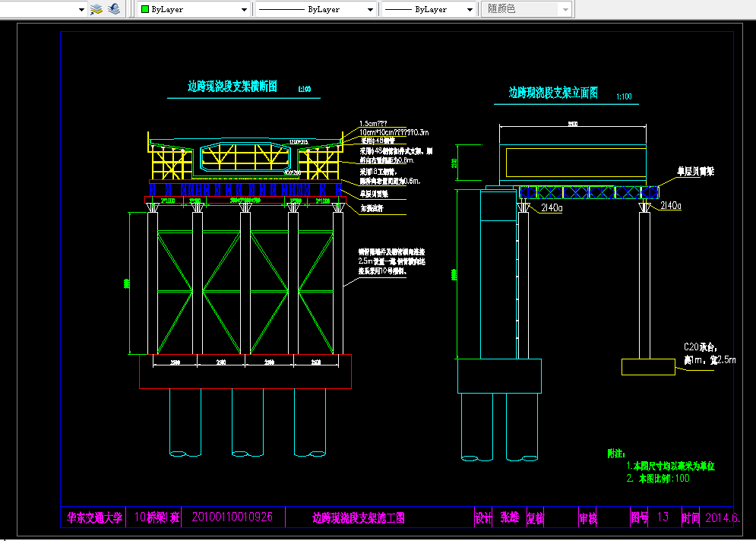Select the 审核 cell in title block
Viewport: 756px width, 541px height.
coord(588,519)
